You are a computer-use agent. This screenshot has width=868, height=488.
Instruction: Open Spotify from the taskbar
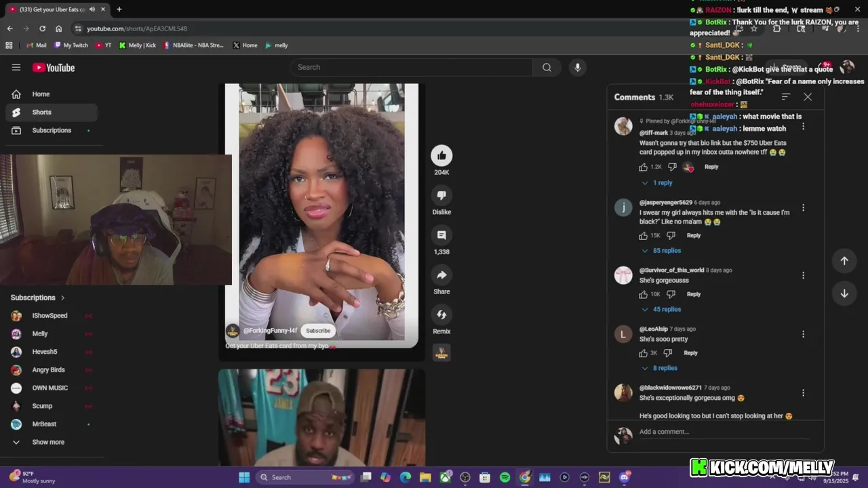(x=505, y=477)
